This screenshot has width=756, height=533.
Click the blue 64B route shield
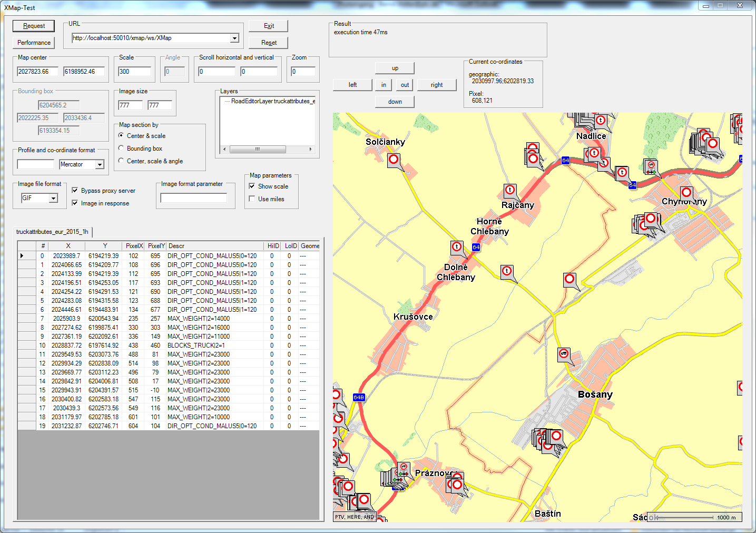pyautogui.click(x=359, y=397)
